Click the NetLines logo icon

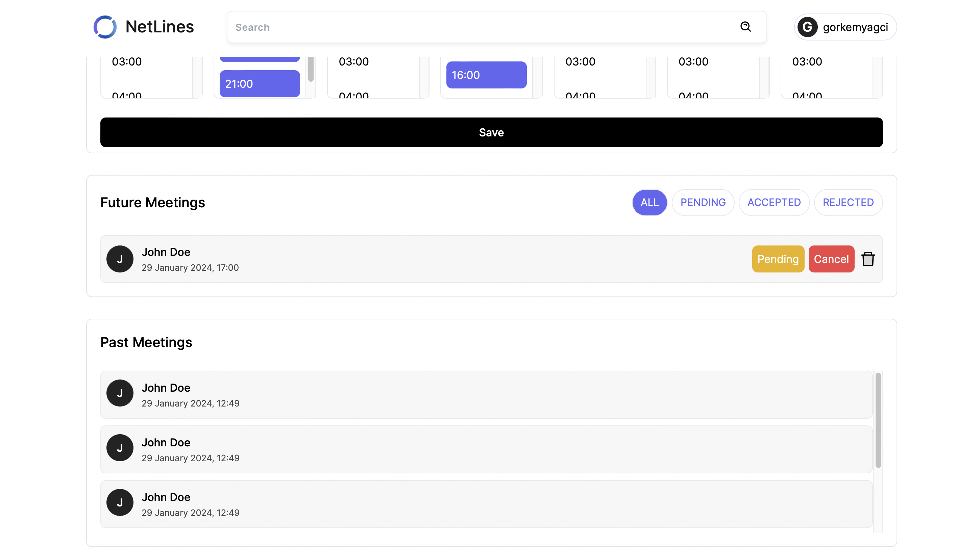tap(105, 27)
